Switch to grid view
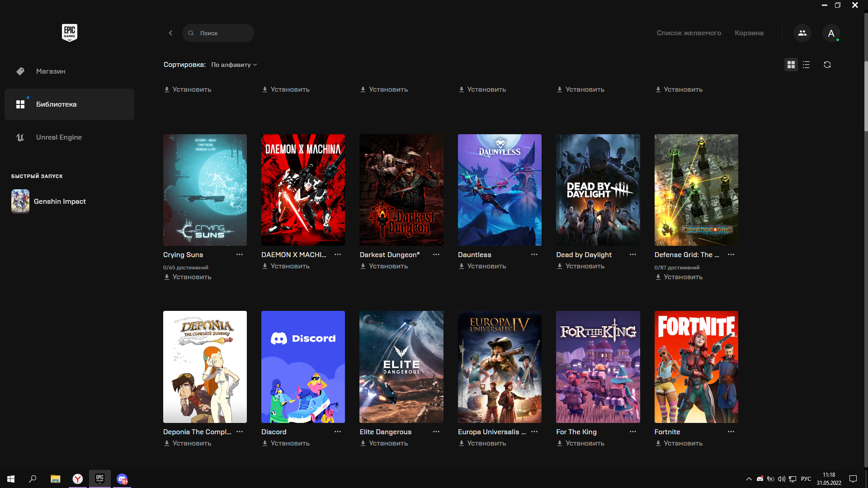868x488 pixels. click(791, 65)
